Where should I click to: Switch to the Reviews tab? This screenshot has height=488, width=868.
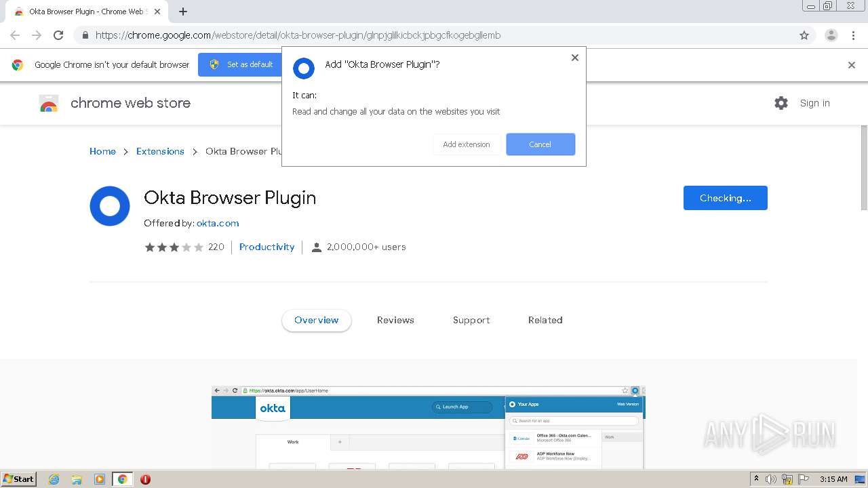click(x=395, y=320)
